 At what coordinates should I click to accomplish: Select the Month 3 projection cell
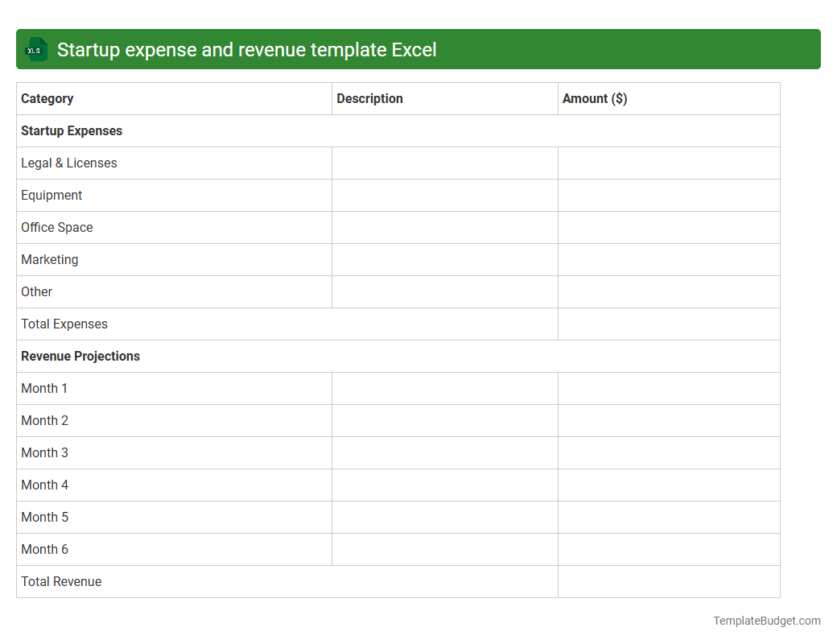(44, 452)
